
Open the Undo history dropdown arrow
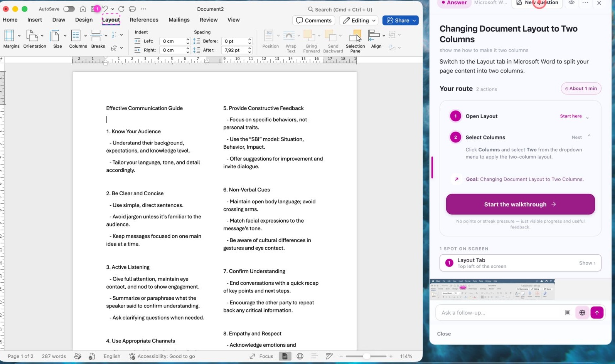pos(113,9)
